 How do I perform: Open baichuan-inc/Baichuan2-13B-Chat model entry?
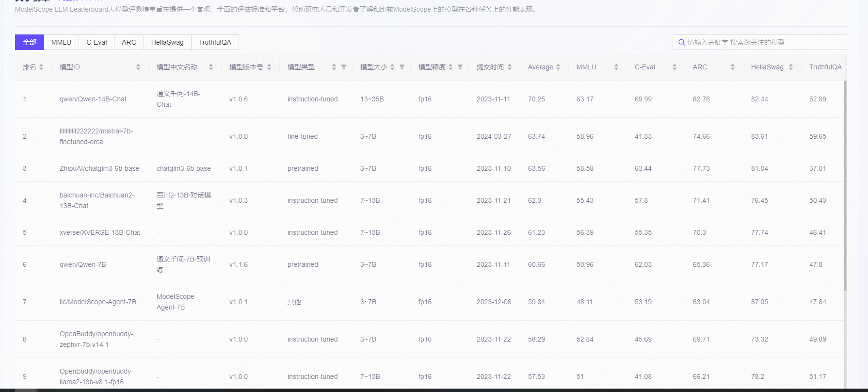pyautogui.click(x=97, y=200)
